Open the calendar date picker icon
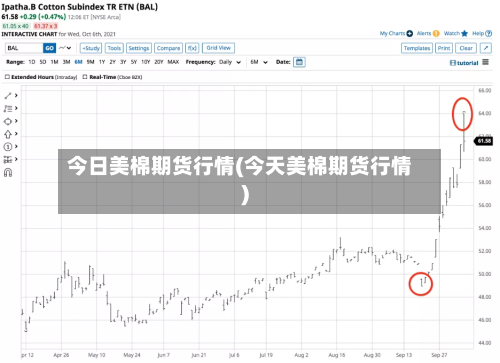The width and height of the screenshot is (500, 363). (x=299, y=62)
